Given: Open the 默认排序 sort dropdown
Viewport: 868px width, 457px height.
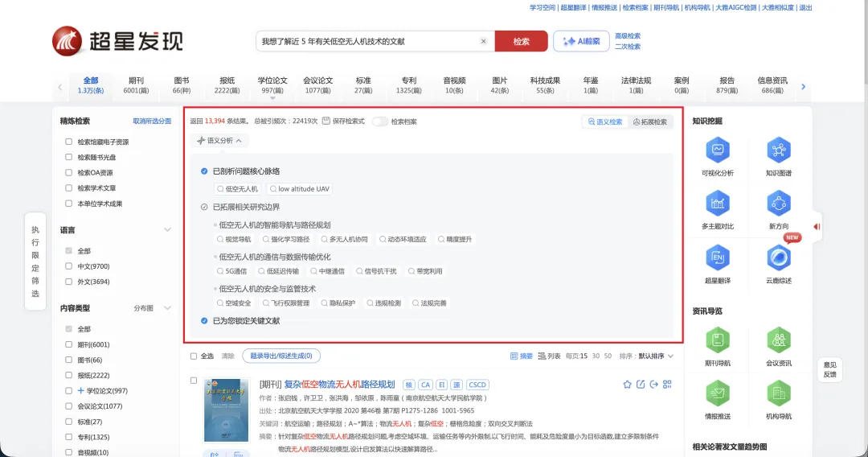Looking at the screenshot, I should tap(655, 356).
